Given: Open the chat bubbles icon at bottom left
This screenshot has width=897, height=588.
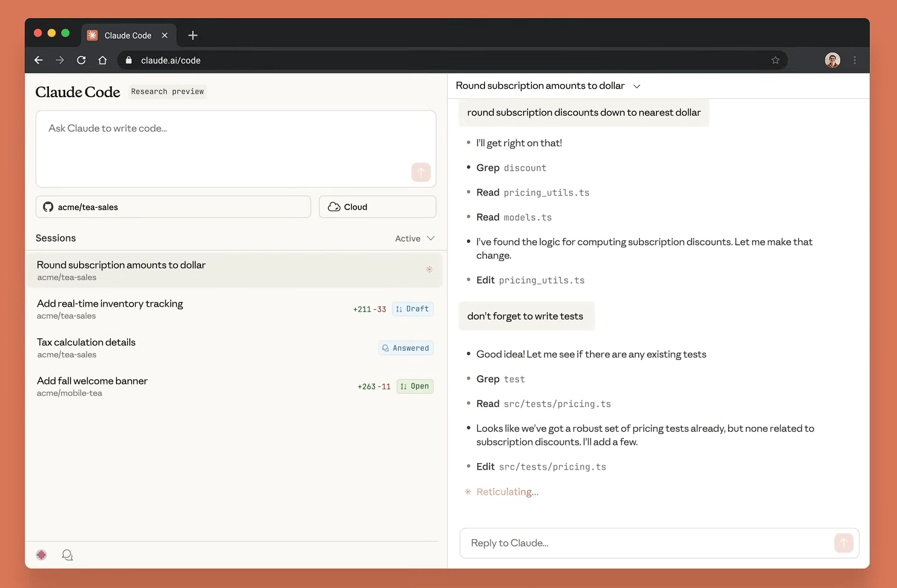Looking at the screenshot, I should [68, 555].
